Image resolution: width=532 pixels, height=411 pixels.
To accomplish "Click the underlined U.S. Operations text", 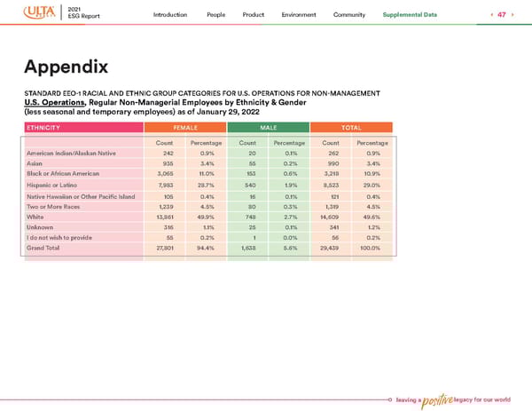I will tap(53, 102).
